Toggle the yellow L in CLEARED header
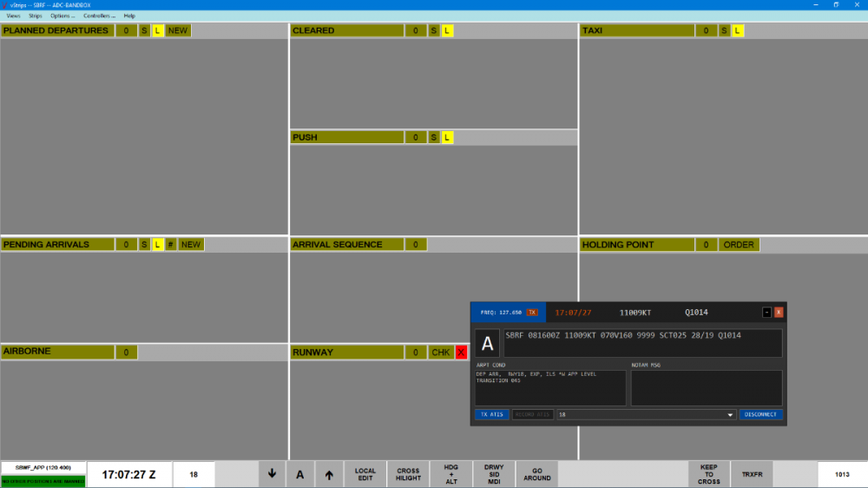This screenshot has width=868, height=488. click(447, 31)
